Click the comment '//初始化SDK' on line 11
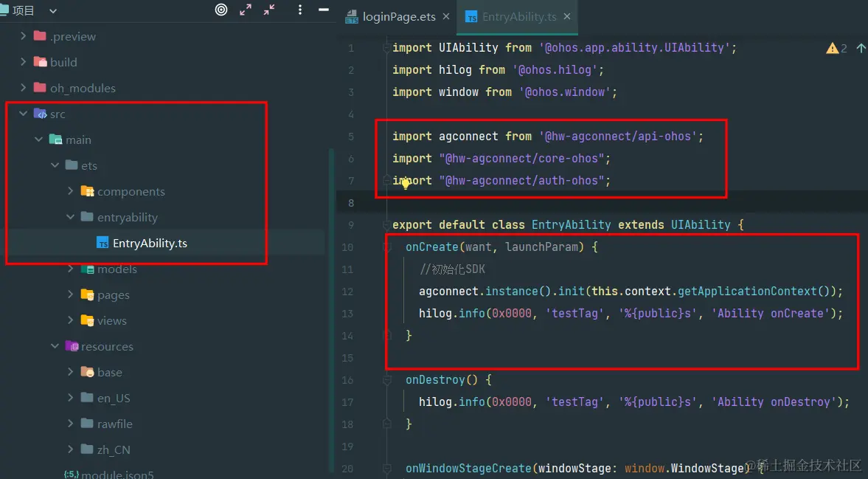 coord(452,269)
